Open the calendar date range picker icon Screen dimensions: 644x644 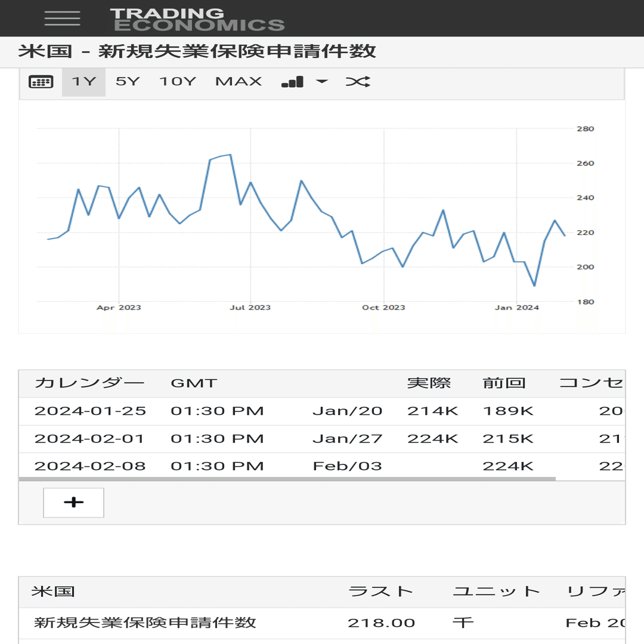pyautogui.click(x=41, y=82)
